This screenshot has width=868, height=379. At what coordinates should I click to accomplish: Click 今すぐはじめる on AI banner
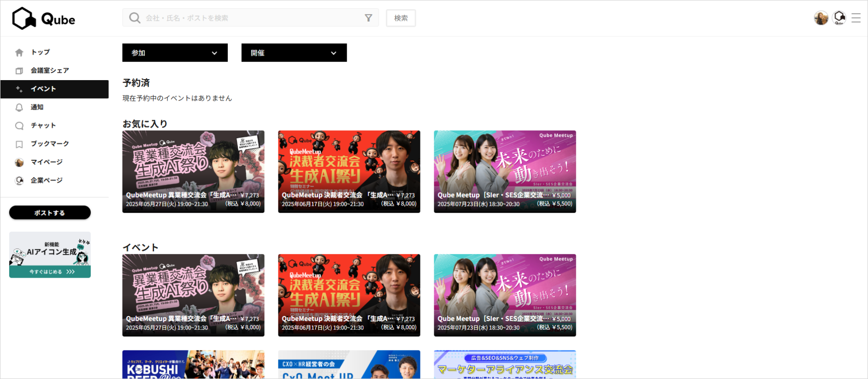[50, 272]
